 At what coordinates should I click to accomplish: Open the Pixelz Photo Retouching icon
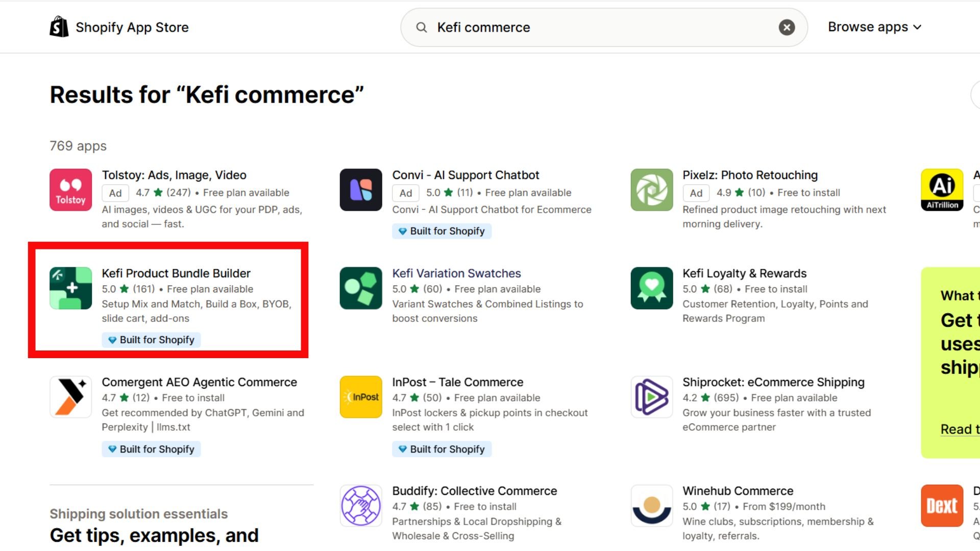click(x=652, y=190)
